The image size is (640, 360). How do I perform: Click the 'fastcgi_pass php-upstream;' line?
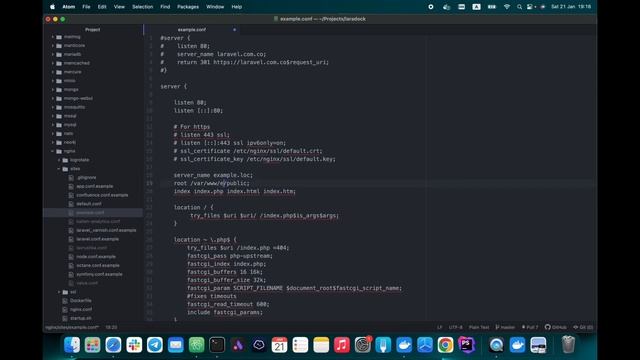click(x=229, y=256)
